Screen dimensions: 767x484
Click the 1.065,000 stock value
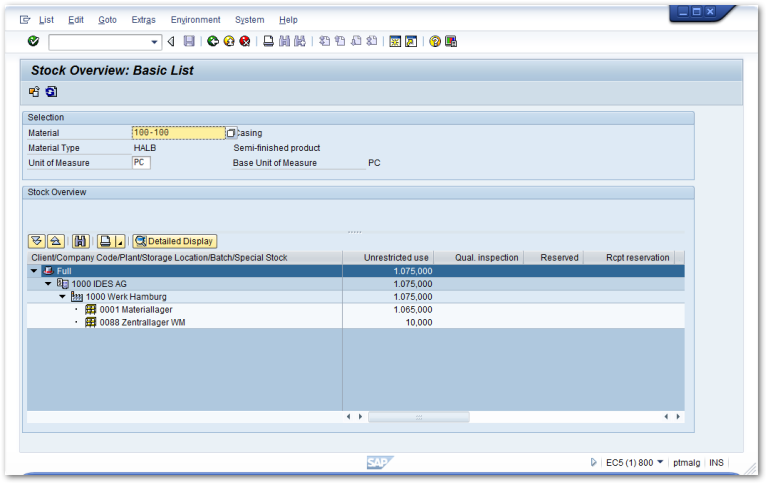(413, 309)
